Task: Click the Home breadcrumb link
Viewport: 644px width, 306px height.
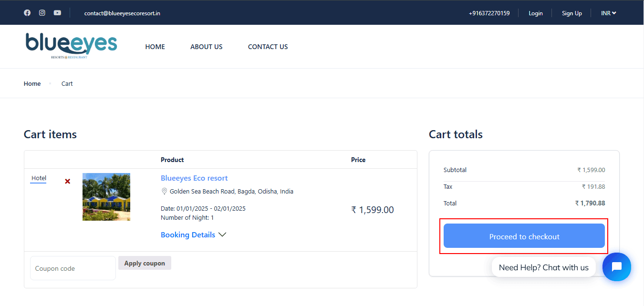Action: 32,84
